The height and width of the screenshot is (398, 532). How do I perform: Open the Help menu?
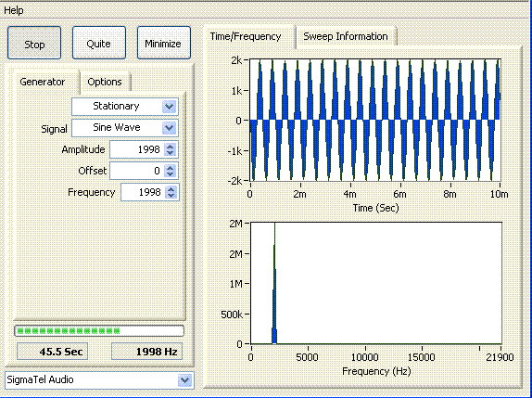tap(14, 10)
